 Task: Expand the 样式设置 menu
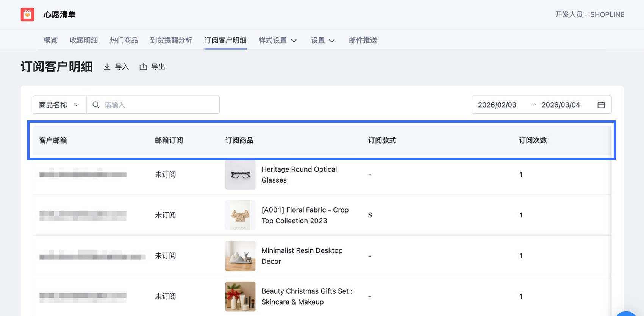click(277, 40)
